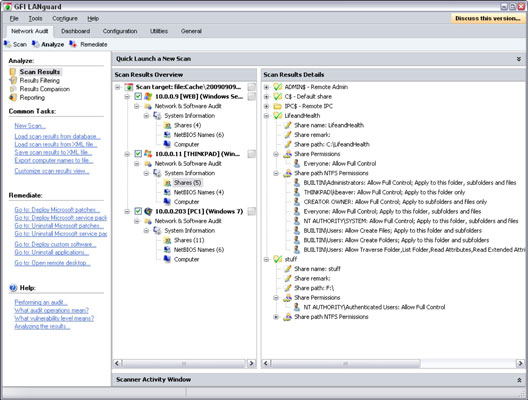The image size is (528, 400).
Task: Click Customize scan results view link
Action: point(52,171)
